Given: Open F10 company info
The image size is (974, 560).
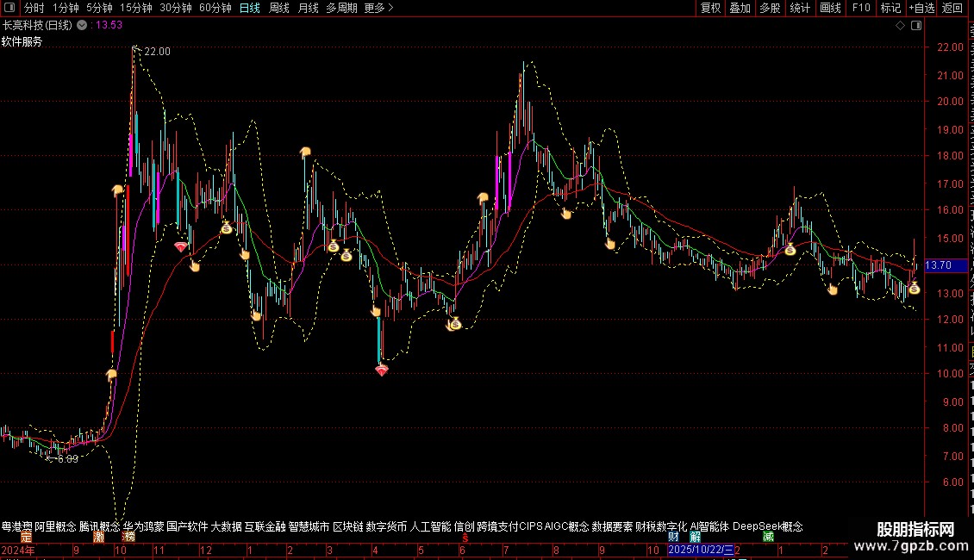Looking at the screenshot, I should [x=861, y=8].
